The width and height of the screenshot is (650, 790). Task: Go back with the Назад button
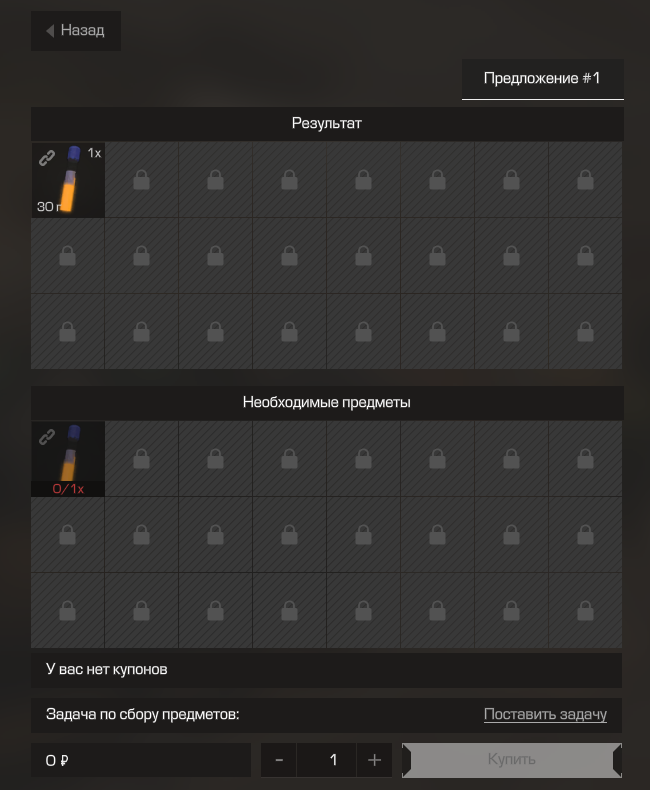point(76,31)
